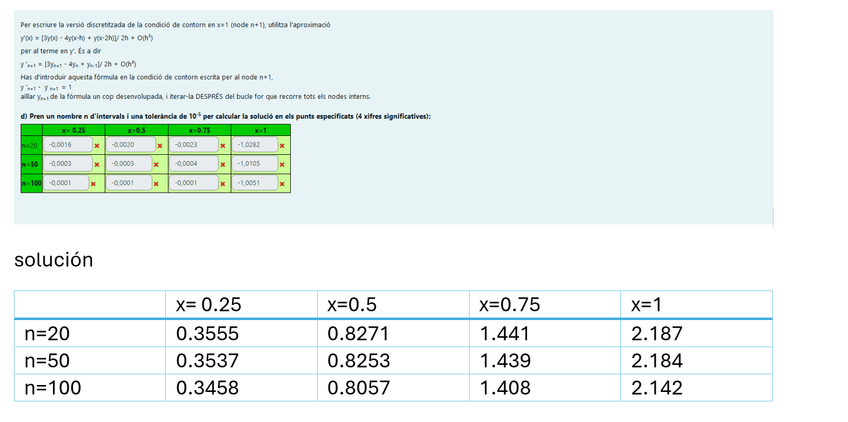Click the red X in row n=50, column x=0.25
Screen dimensions: 848x422
click(x=97, y=163)
